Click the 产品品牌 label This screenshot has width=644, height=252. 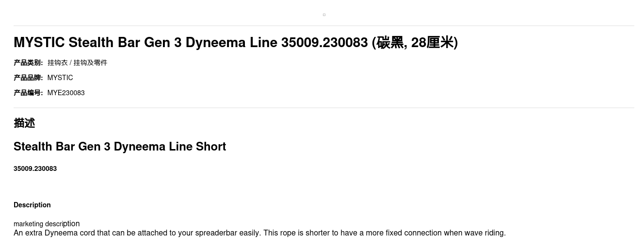[28, 78]
